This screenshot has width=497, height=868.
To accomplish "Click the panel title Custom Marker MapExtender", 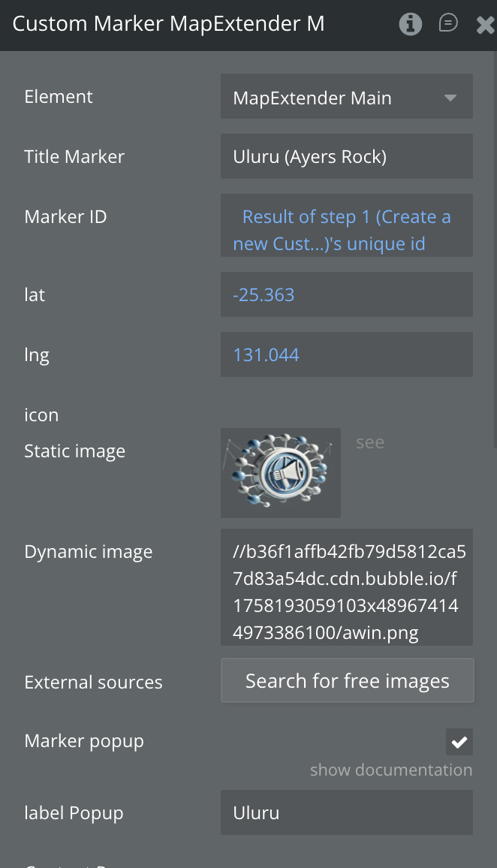I will point(169,24).
